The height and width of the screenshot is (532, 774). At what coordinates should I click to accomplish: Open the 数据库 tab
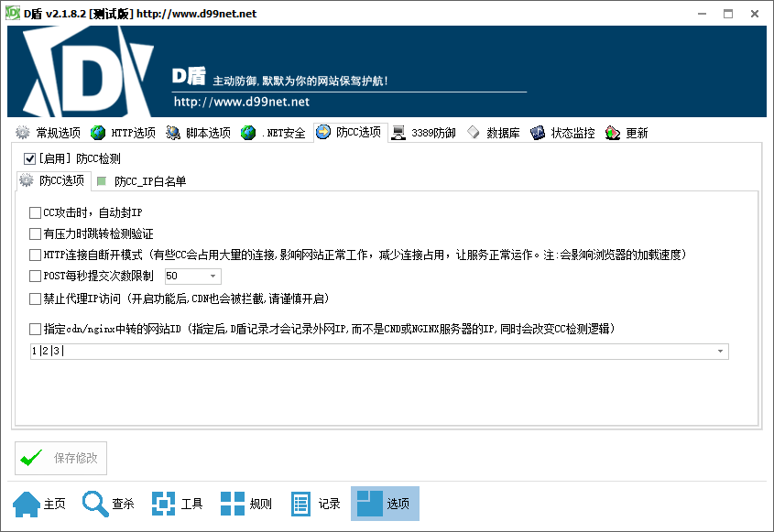(x=494, y=132)
